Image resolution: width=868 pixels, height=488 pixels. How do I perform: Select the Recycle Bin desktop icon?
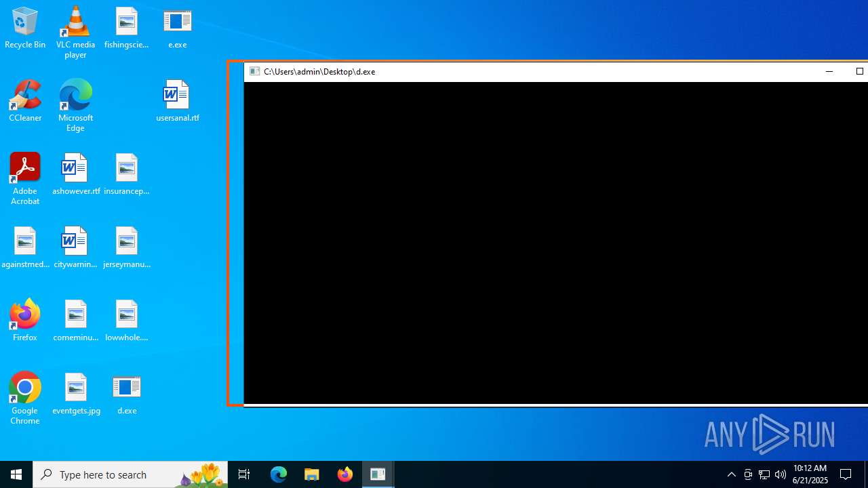coord(25,28)
